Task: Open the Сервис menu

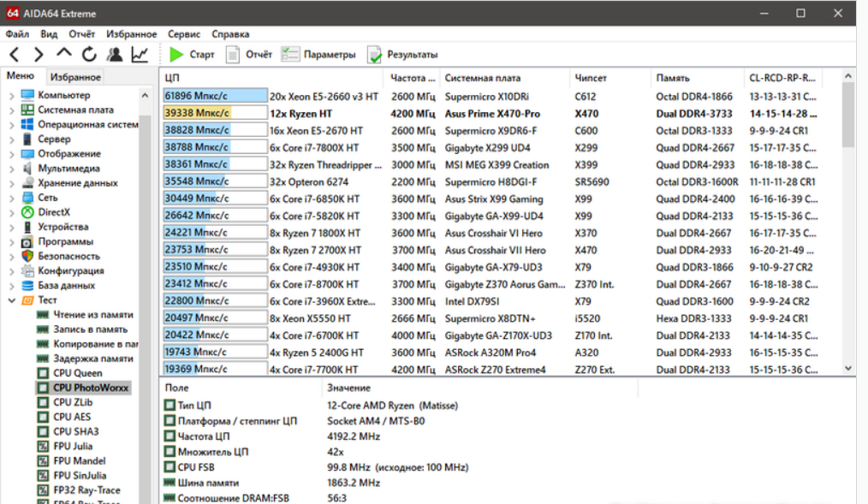Action: 184,33
